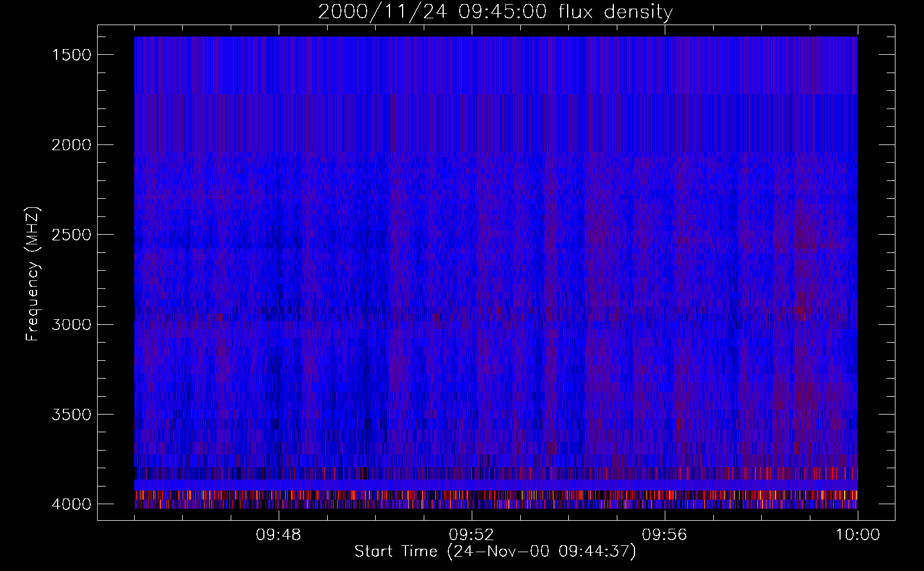The height and width of the screenshot is (571, 924).
Task: Click the 'Frequency (MHZ)' y-axis label
Action: [33, 274]
